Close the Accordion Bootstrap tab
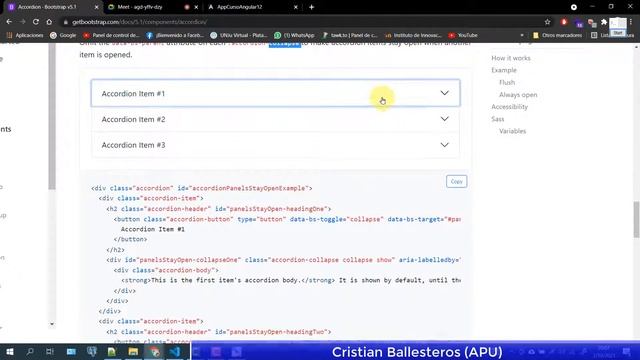 point(96,7)
